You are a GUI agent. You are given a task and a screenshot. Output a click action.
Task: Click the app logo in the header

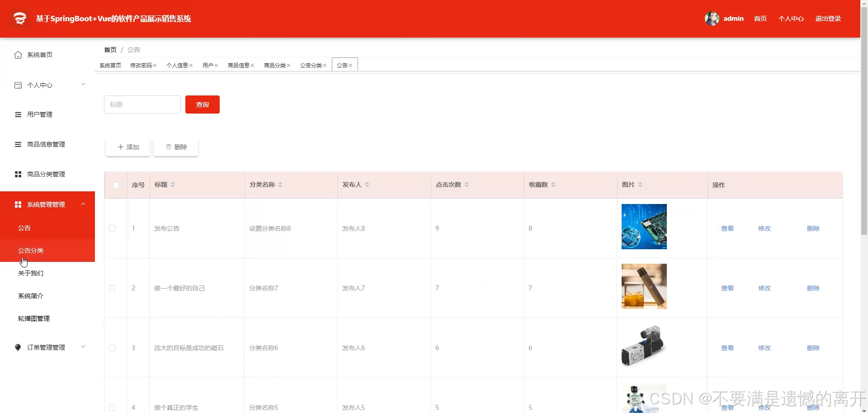coord(20,19)
